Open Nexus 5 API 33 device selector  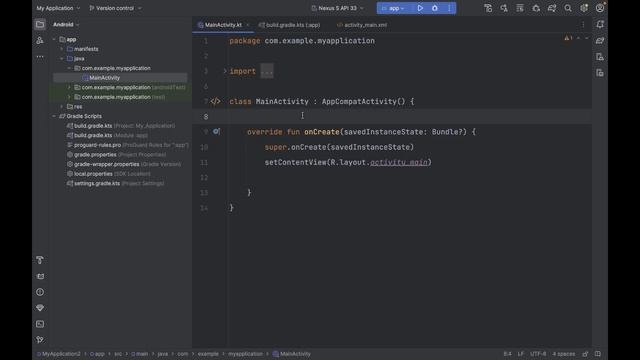pyautogui.click(x=337, y=8)
